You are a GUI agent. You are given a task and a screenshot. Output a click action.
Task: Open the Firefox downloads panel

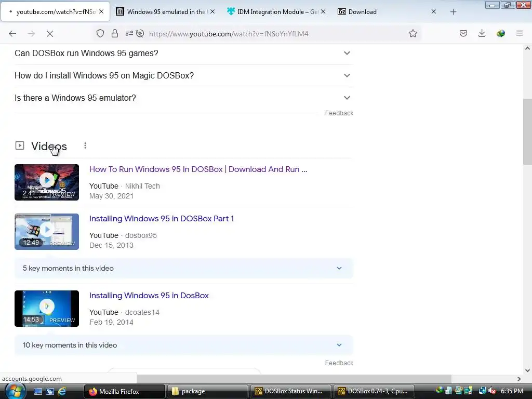[x=482, y=34]
